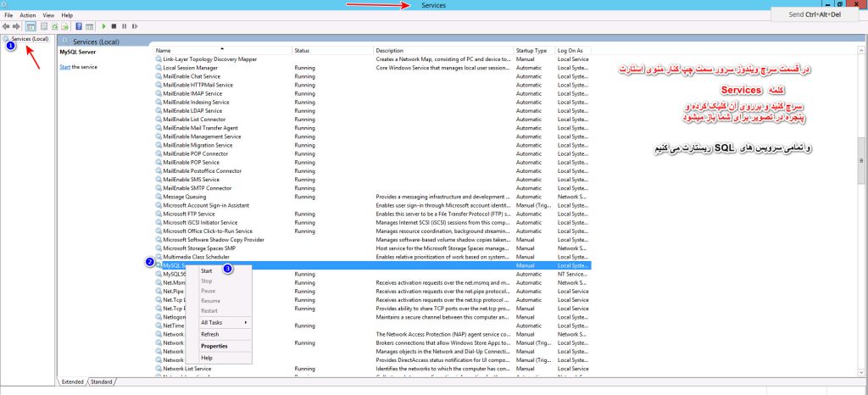
Task: Sort by the Description column header
Action: click(443, 50)
